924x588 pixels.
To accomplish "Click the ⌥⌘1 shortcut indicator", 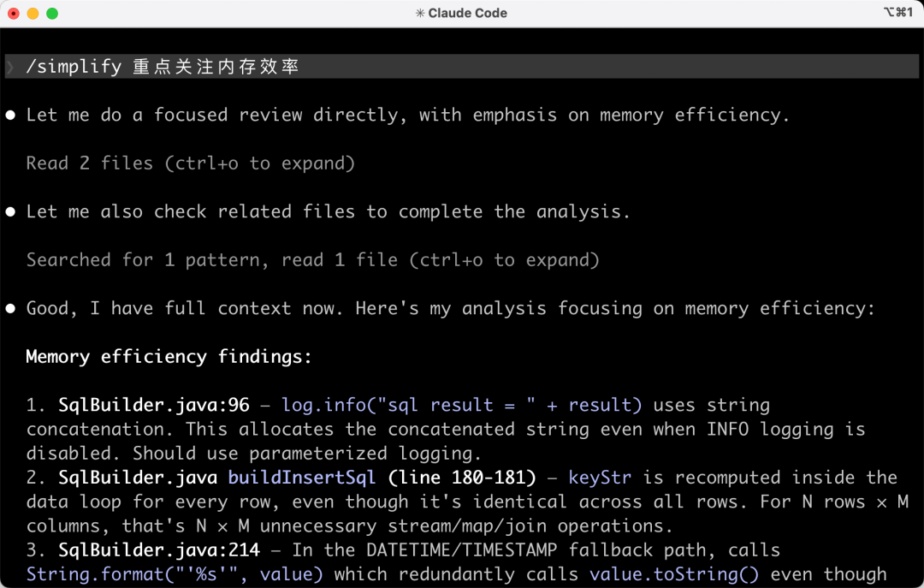I will pos(898,12).
